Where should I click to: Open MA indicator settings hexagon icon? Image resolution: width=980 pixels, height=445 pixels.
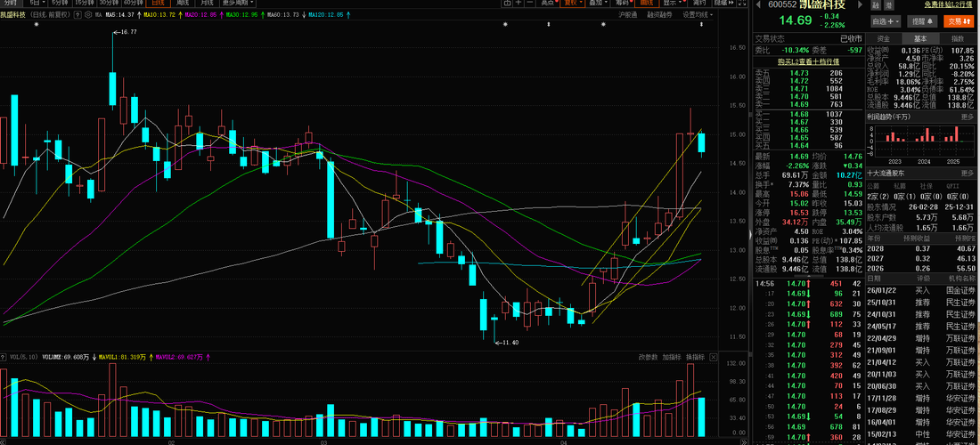tap(87, 14)
